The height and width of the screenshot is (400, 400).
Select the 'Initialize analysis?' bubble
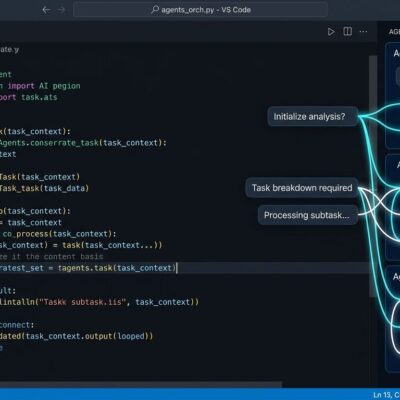(313, 117)
